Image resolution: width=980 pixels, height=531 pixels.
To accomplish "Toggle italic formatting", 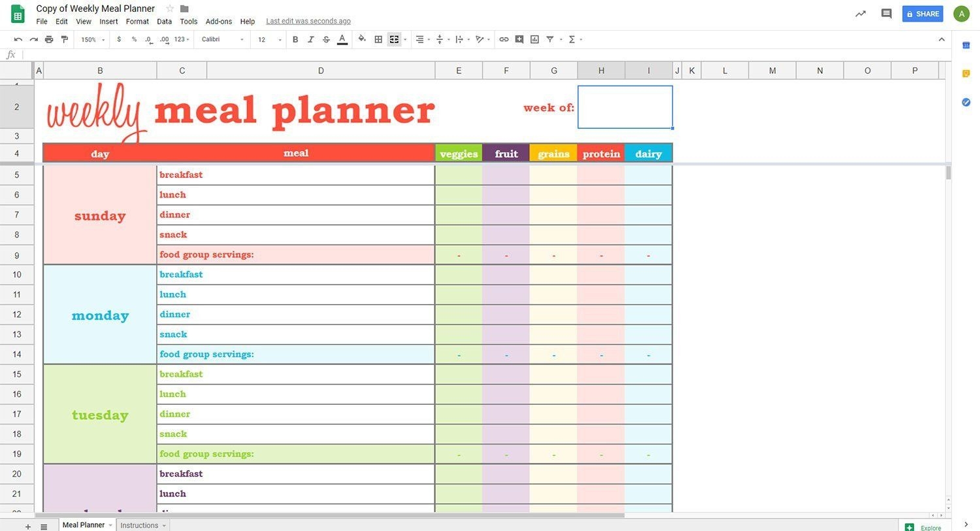I will pyautogui.click(x=310, y=39).
